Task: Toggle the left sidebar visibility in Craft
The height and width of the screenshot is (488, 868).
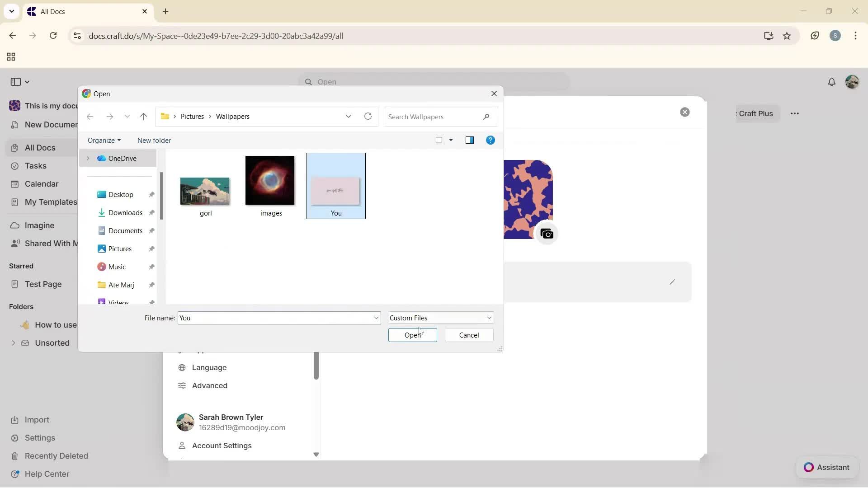Action: pyautogui.click(x=15, y=82)
